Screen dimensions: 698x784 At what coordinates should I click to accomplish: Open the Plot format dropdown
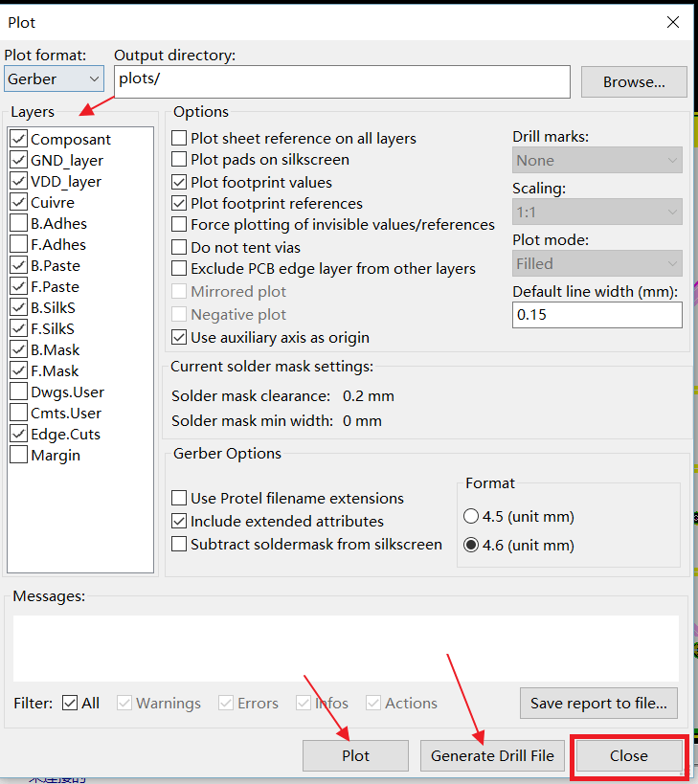pos(54,79)
